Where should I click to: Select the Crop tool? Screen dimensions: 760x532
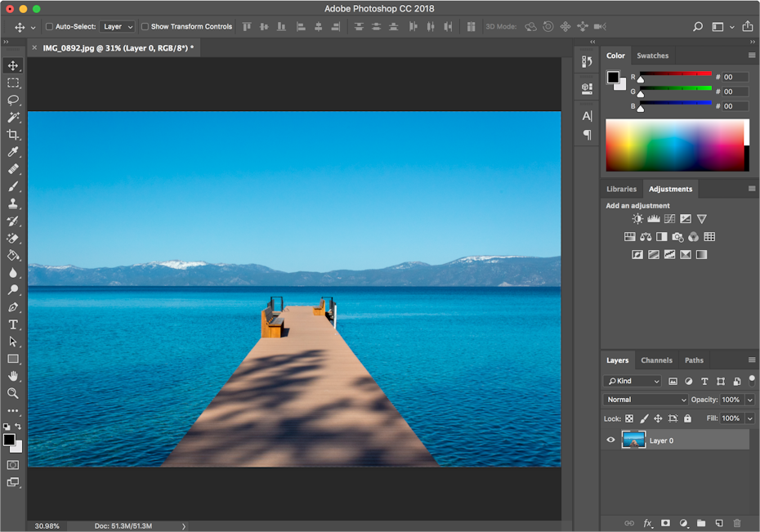tap(13, 135)
